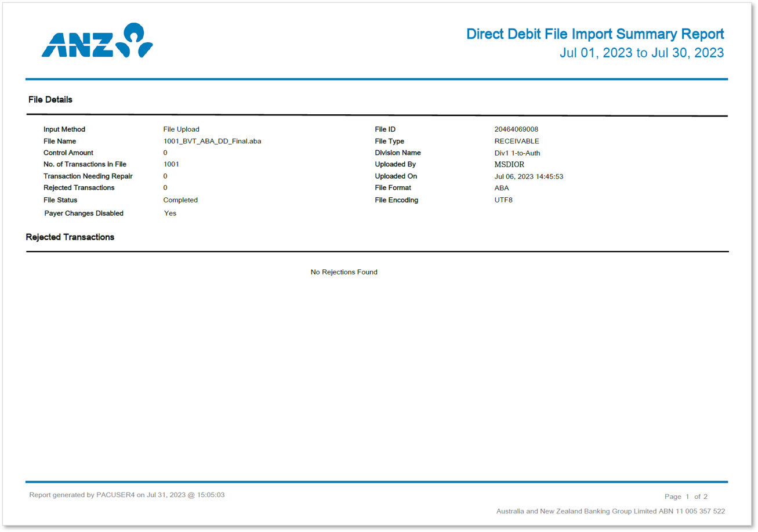
Task: Click the No Rejections Found message
Action: (x=344, y=272)
